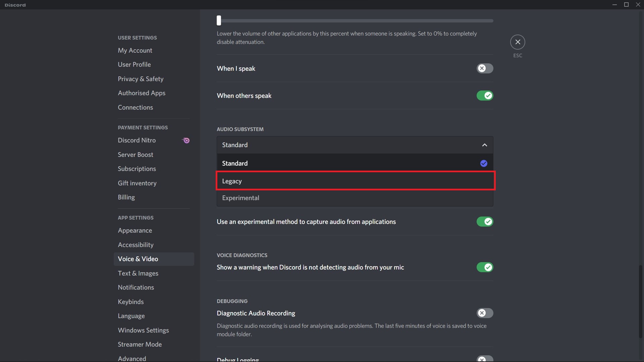Click the Nitro badge icon beside Discord Nitro
Viewport: 644px width, 362px height.
[x=186, y=140]
